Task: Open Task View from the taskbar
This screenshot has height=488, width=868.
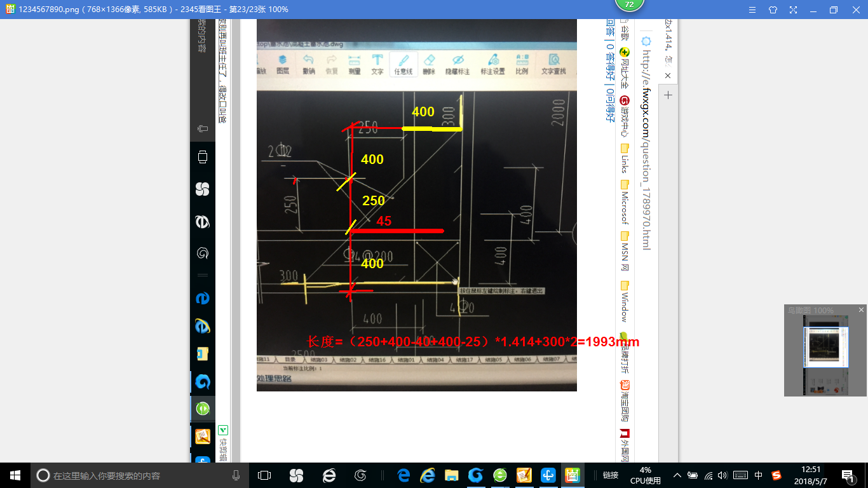Action: 264,475
